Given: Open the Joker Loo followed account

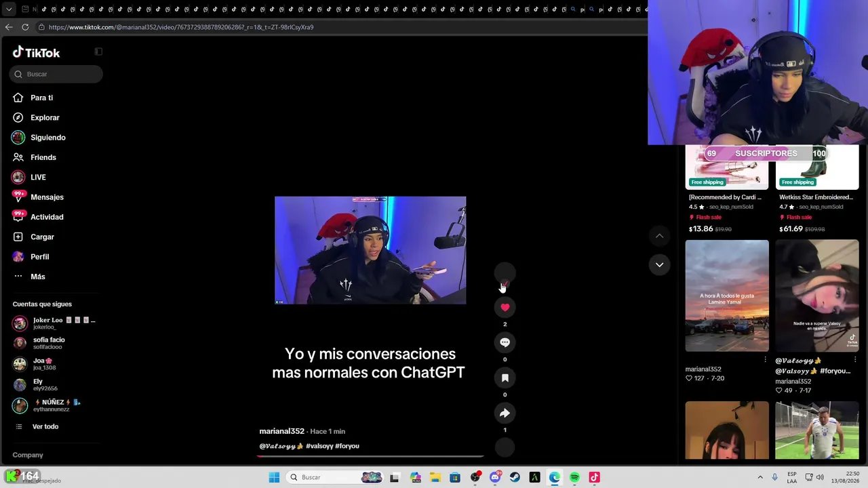Looking at the screenshot, I should click(x=54, y=323).
